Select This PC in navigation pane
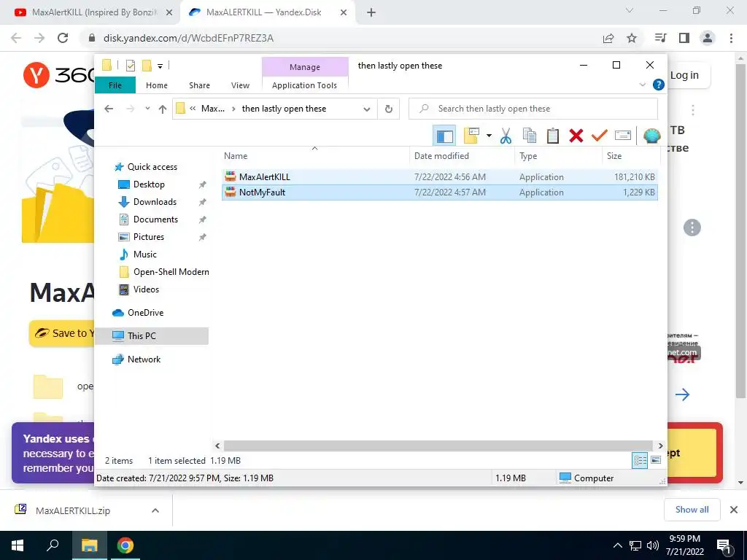 click(152, 335)
